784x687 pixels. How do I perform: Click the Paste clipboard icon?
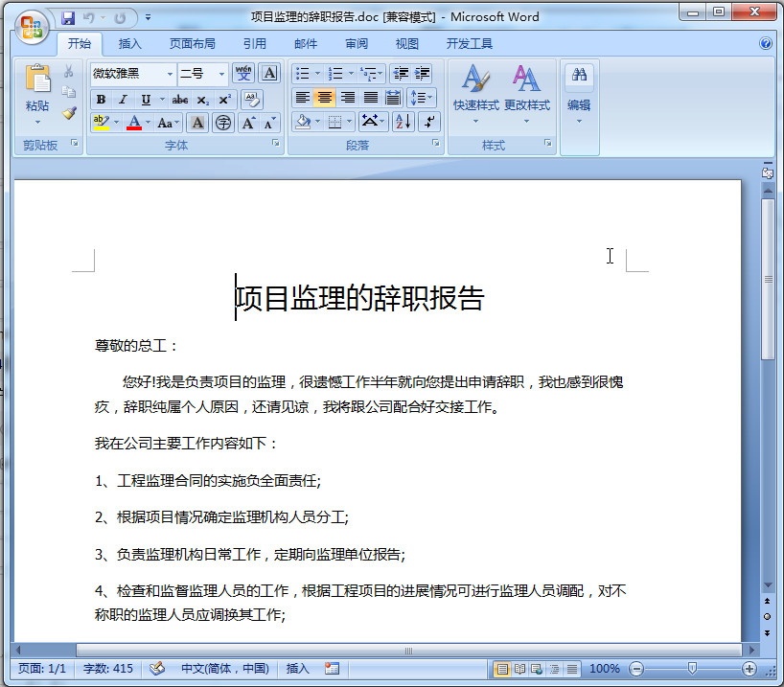37,79
